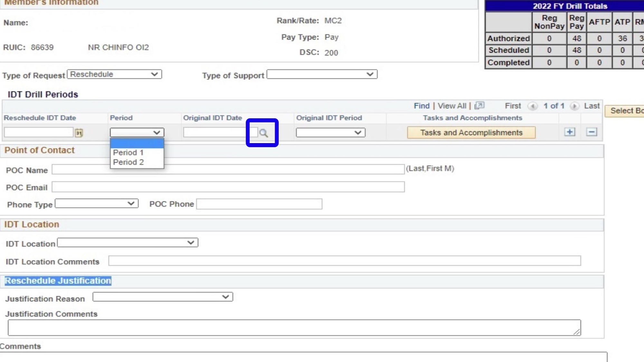Open the Original IDT Period dropdown
Screen dimensions: 644x362
coord(330,133)
